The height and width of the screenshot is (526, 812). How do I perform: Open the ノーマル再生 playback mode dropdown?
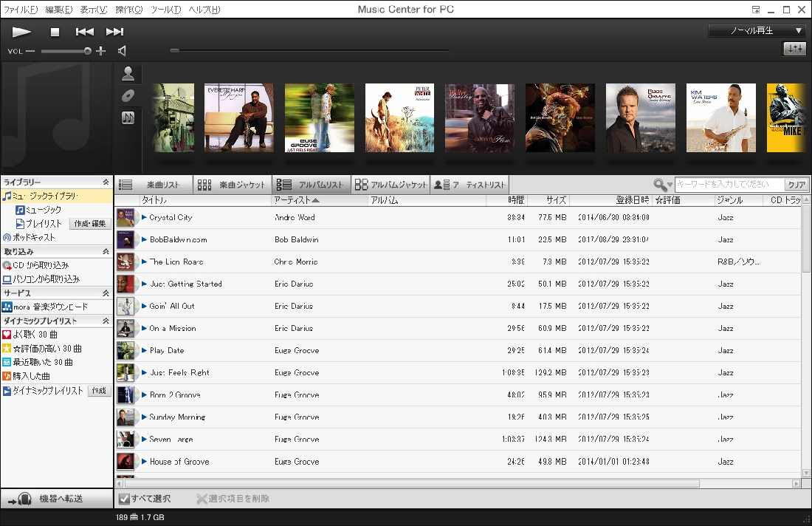tap(756, 30)
